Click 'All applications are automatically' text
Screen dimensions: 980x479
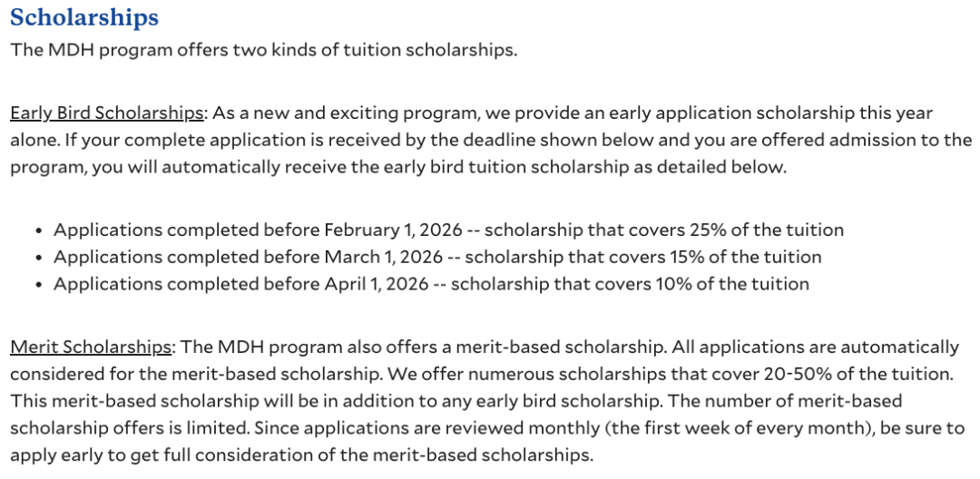pyautogui.click(x=833, y=347)
